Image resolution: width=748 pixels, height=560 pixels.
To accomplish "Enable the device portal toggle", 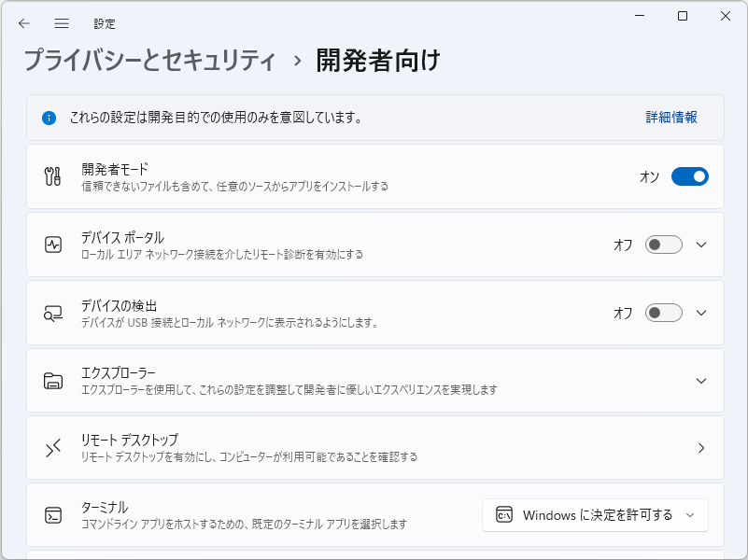I will (663, 245).
